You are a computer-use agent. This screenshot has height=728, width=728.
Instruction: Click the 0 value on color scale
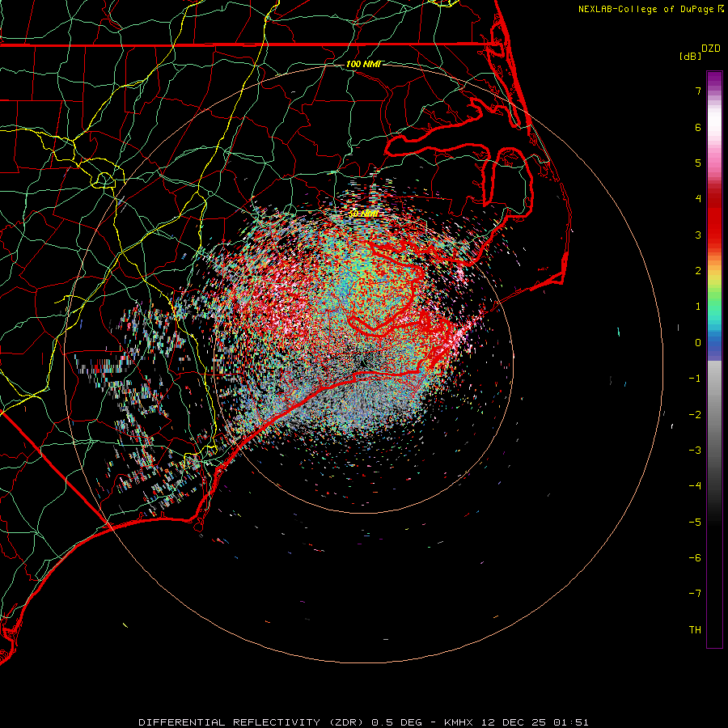[698, 343]
